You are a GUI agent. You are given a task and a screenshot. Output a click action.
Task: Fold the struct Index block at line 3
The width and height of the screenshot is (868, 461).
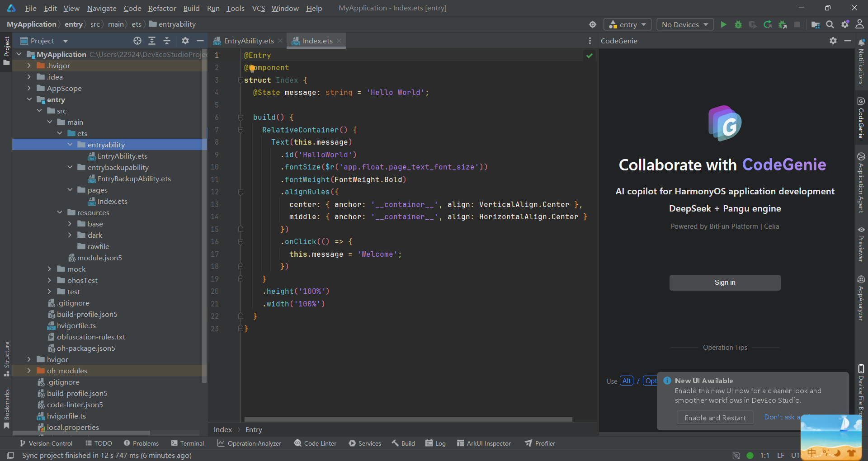coord(241,80)
